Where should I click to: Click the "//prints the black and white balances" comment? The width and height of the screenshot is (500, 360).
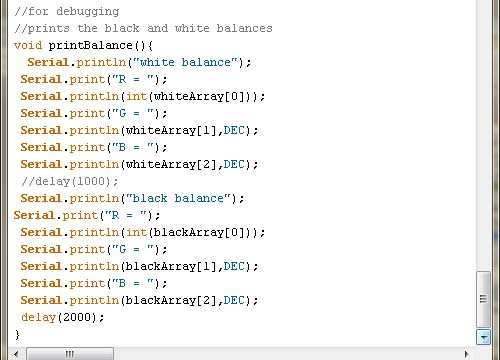[143, 28]
